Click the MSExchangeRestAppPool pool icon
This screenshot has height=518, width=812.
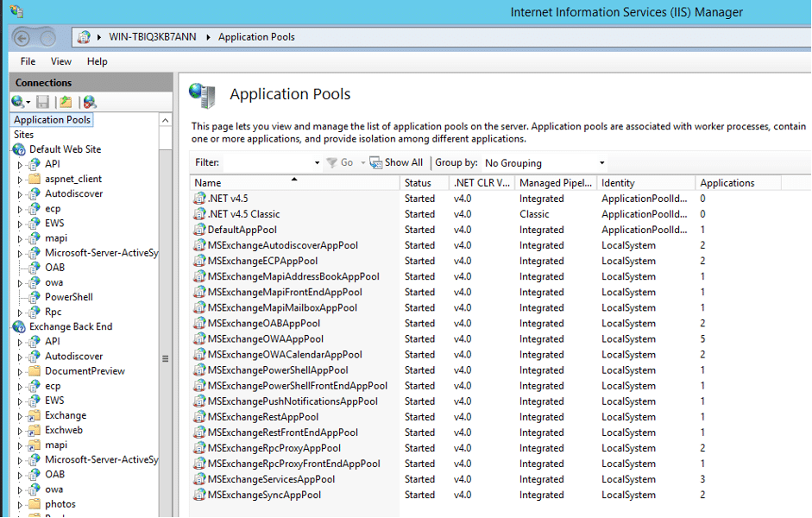tap(199, 417)
